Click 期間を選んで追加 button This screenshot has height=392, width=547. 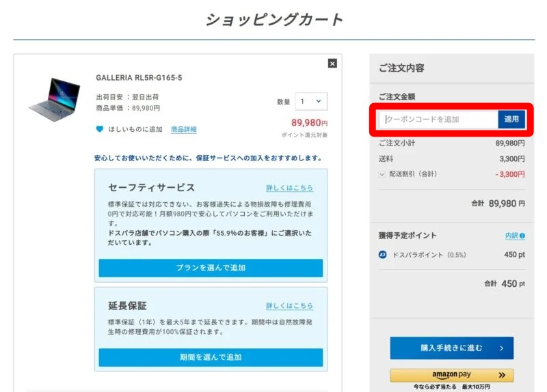[211, 357]
